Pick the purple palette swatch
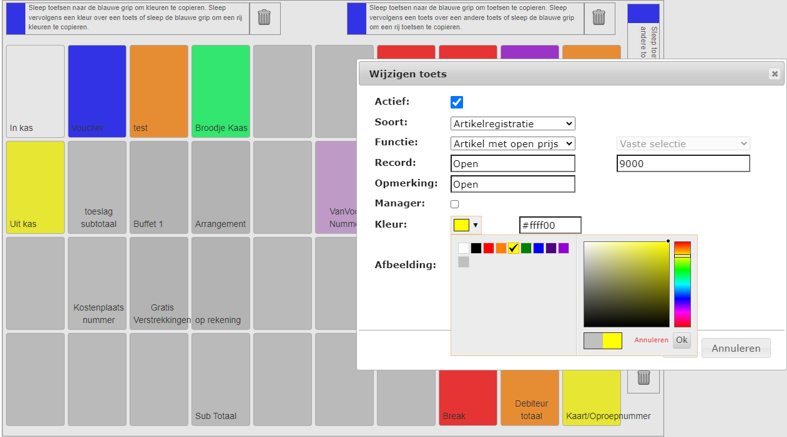The image size is (787, 437). coord(564,248)
